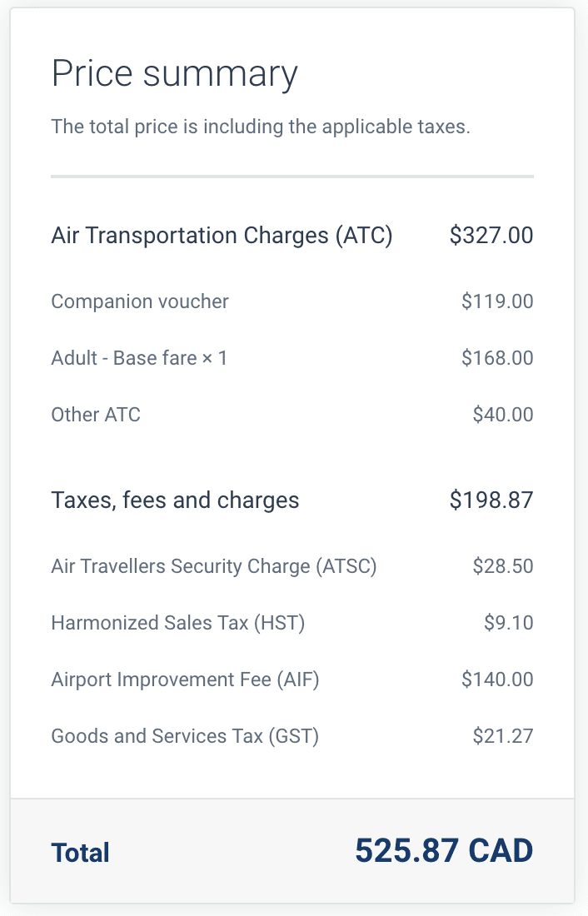Select the $28.50 security charge amount
Viewport: 588px width, 916px height.
coord(503,567)
